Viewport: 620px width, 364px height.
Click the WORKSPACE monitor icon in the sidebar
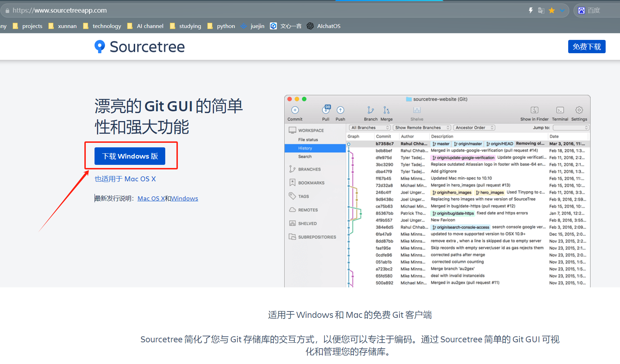292,130
